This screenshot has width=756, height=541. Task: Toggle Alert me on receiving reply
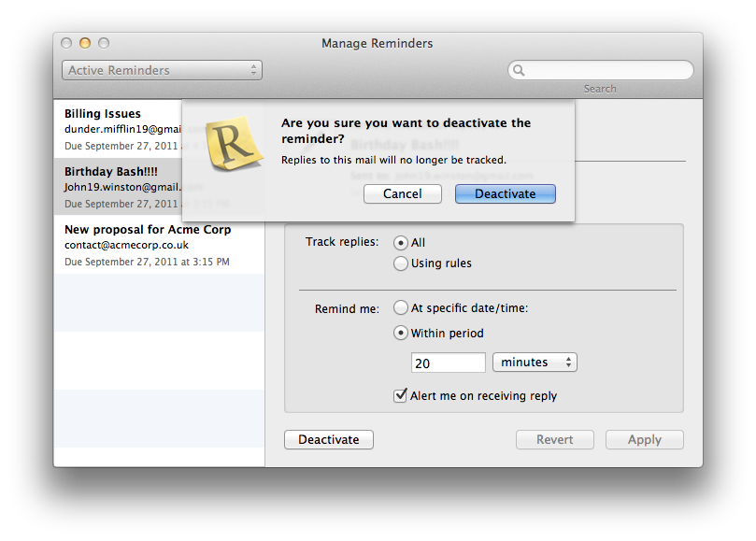400,395
